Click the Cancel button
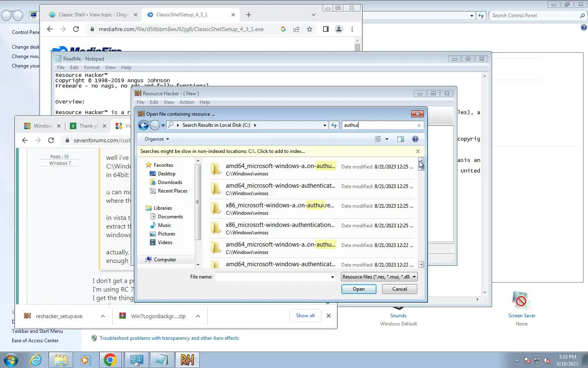Screen dimensions: 588x368 coord(400,289)
